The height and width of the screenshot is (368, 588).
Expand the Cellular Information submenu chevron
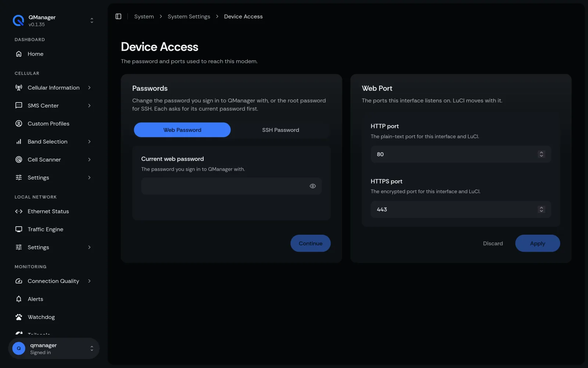(89, 88)
